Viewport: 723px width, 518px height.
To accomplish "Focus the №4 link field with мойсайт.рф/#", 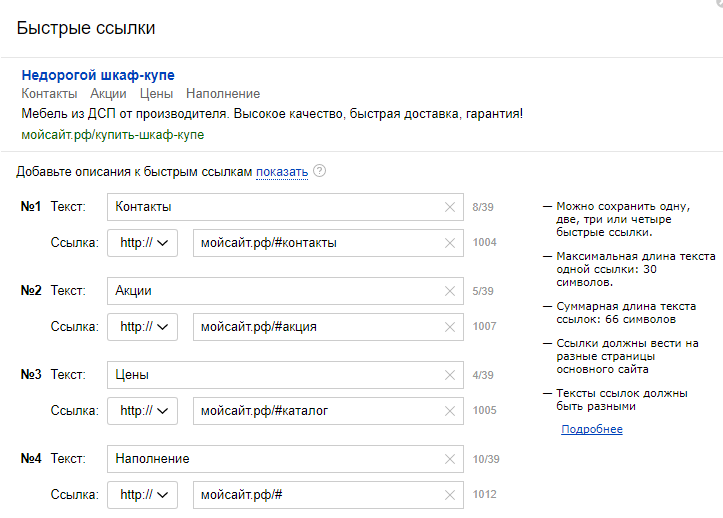I will pyautogui.click(x=328, y=494).
